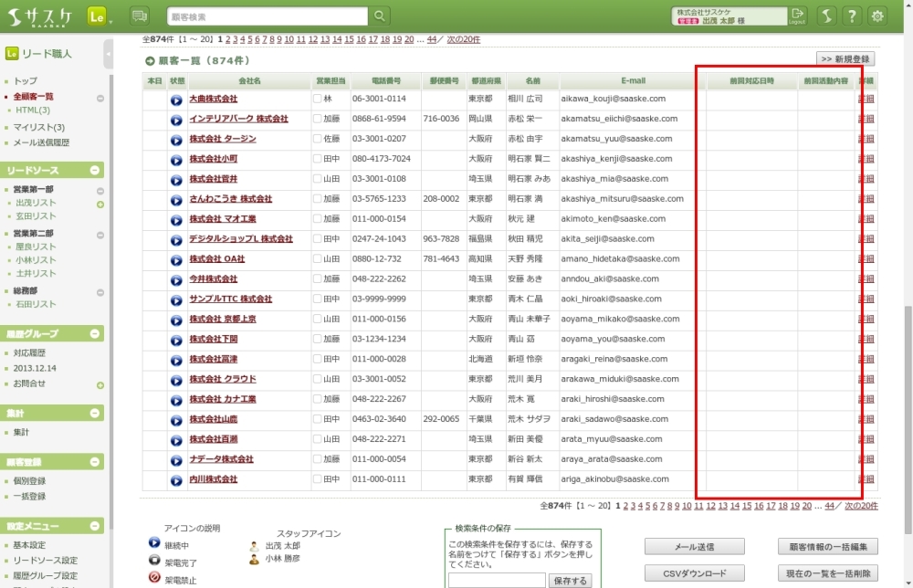Screen dimensions: 913x588
Task: Tick checkbox in 株式会社 タージン row
Action: tap(318, 139)
